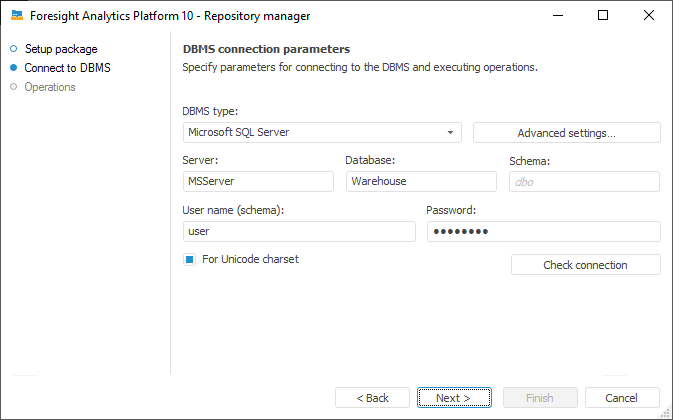Maximize the Repository manager window
This screenshot has width=673, height=420.
point(603,16)
